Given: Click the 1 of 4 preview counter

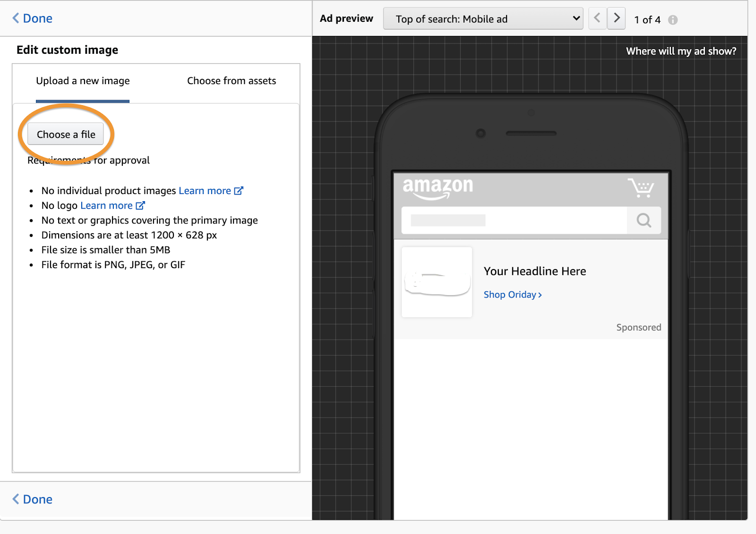Looking at the screenshot, I should 647,20.
